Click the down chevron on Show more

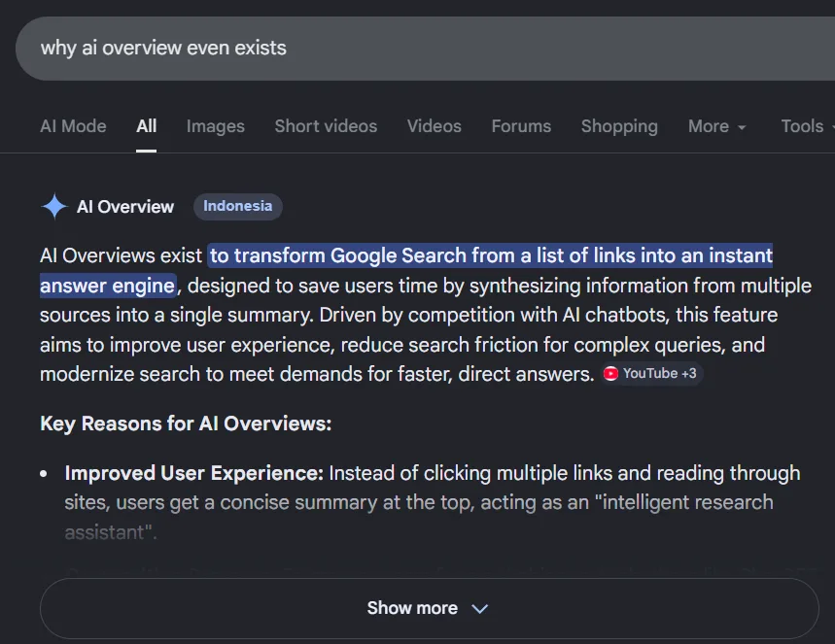[x=479, y=608]
